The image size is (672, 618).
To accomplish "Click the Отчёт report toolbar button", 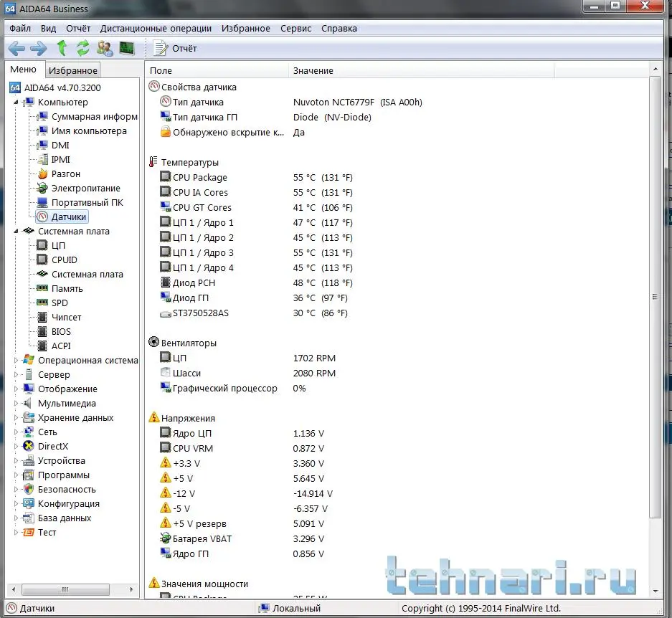I will tap(175, 48).
